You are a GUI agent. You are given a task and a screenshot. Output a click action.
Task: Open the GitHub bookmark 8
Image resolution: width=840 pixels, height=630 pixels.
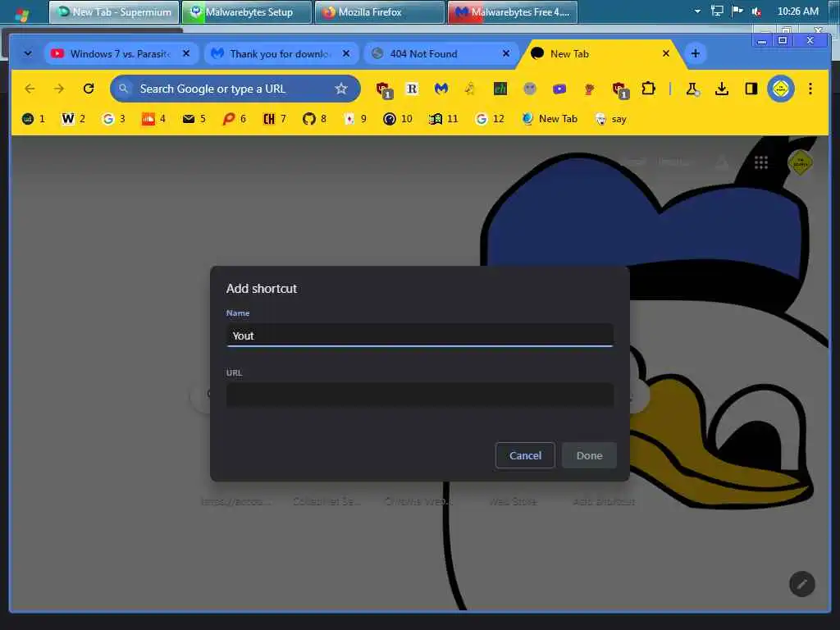[x=314, y=119]
